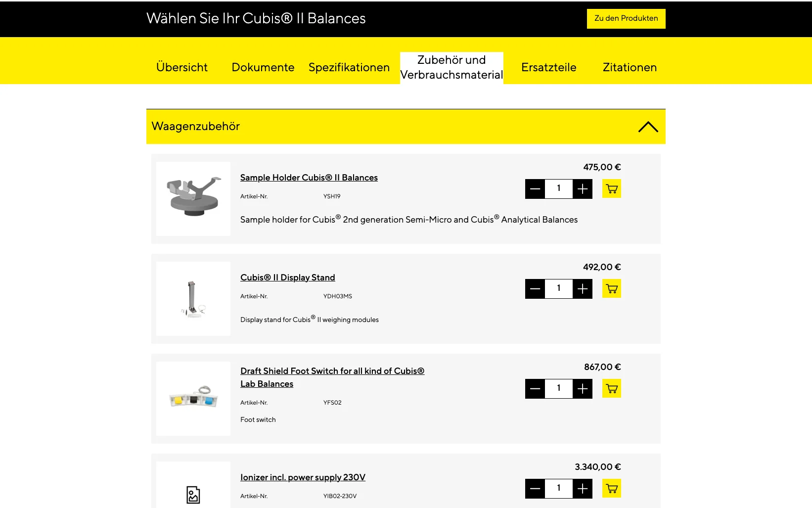The width and height of the screenshot is (812, 508).
Task: Go to the Ersatzteile tab
Action: (x=549, y=67)
